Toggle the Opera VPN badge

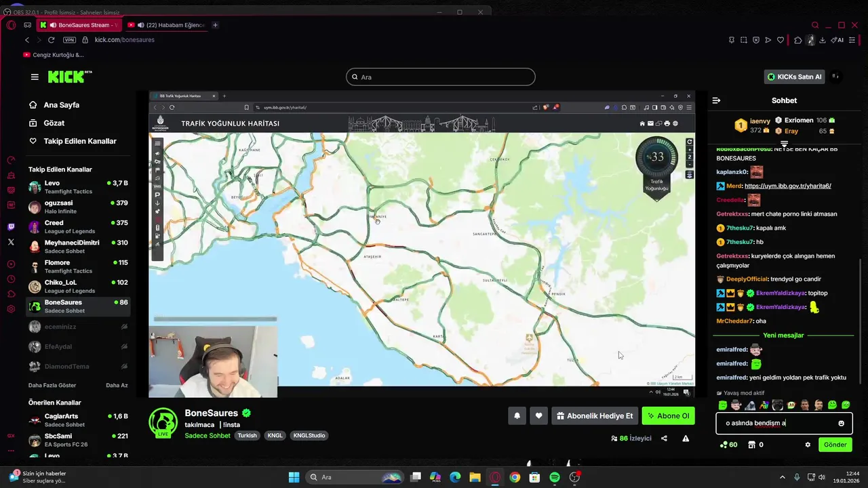coord(69,40)
